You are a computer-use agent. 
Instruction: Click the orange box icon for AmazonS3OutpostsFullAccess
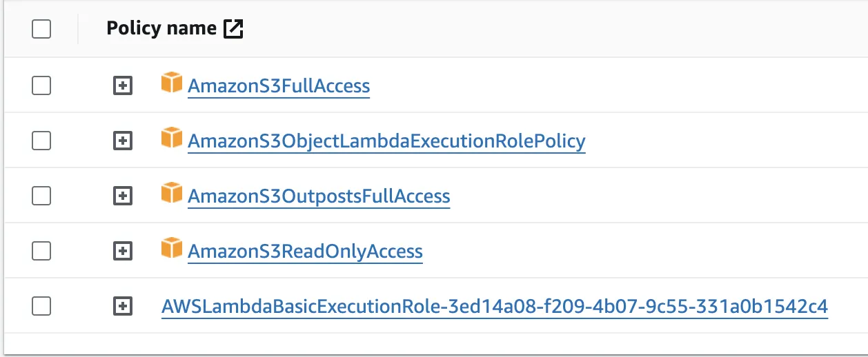[172, 192]
